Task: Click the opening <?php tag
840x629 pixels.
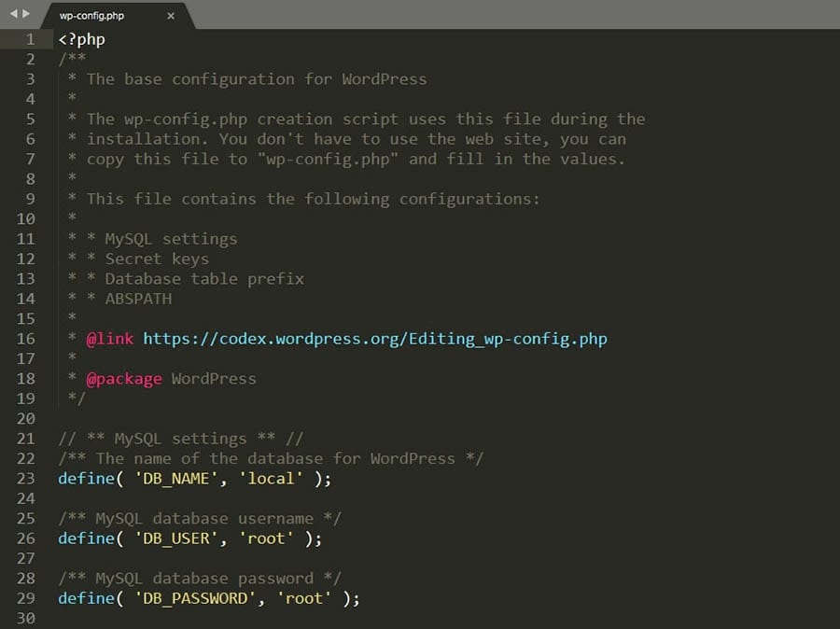Action: (81, 39)
